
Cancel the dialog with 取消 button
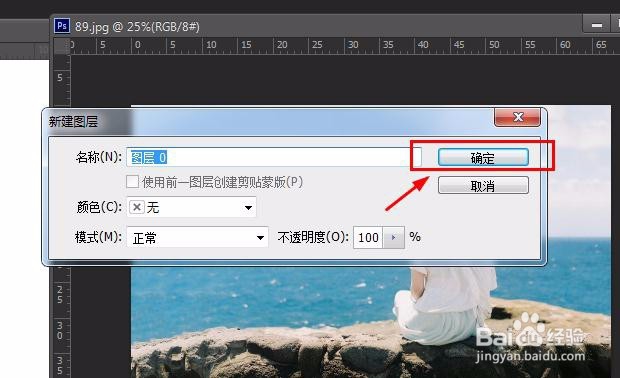483,185
